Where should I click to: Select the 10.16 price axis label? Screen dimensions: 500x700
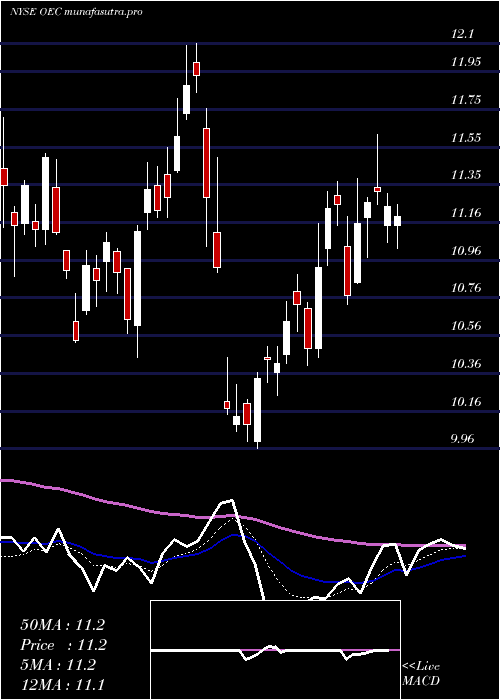(x=466, y=402)
